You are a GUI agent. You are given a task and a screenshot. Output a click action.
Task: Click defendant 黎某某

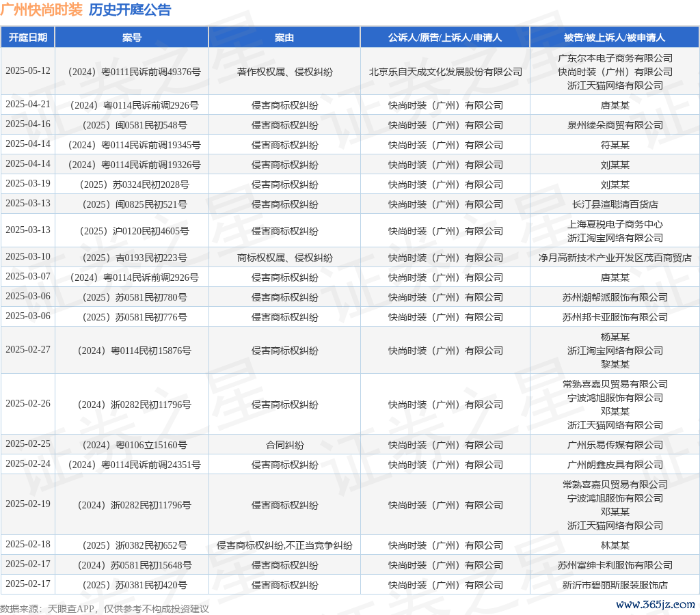(615, 364)
